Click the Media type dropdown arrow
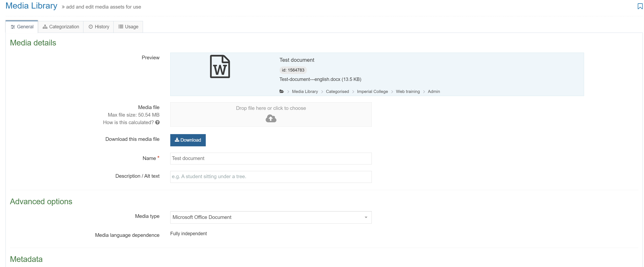The width and height of the screenshot is (644, 267). click(366, 217)
